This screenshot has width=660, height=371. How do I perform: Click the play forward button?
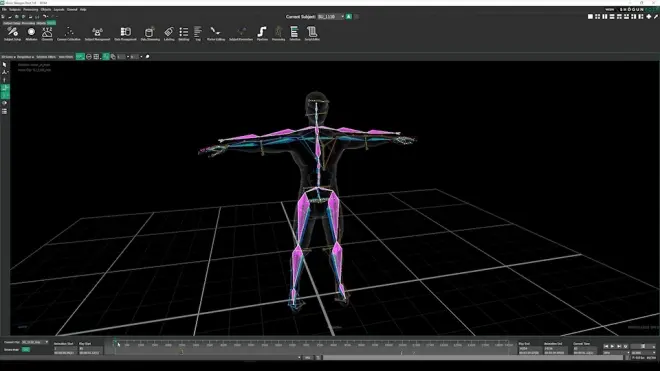(x=612, y=346)
